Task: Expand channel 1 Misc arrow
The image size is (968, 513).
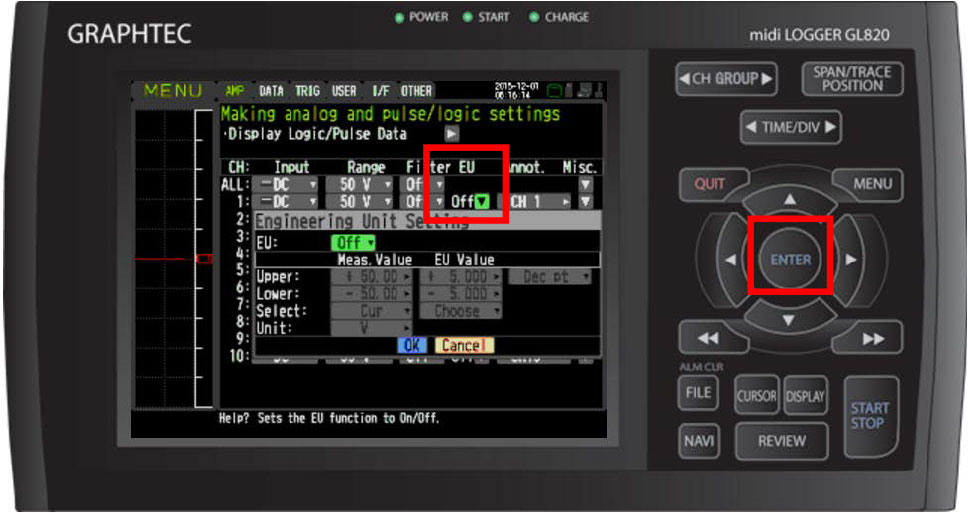Action: click(585, 201)
